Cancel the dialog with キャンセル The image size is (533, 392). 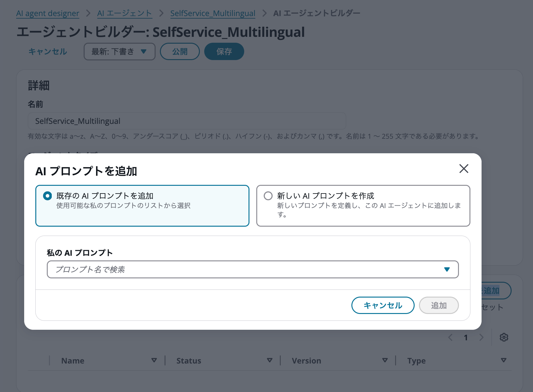383,305
